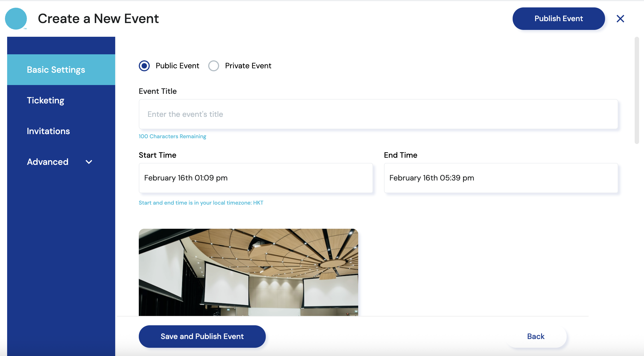Open the Start Time date picker

(256, 178)
